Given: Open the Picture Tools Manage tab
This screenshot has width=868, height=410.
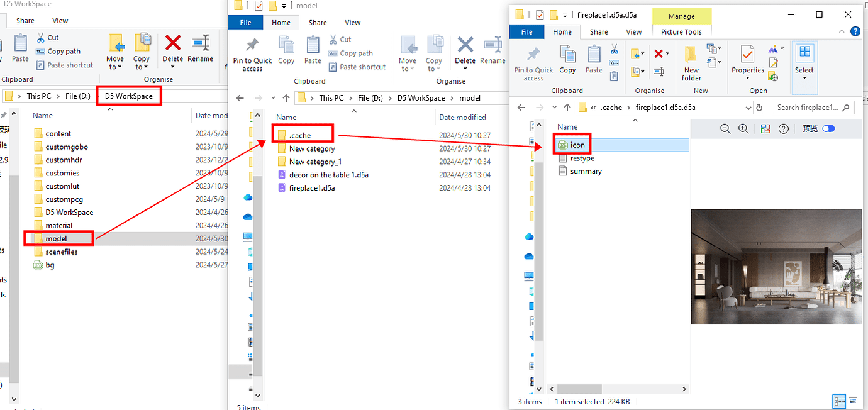Looking at the screenshot, I should tap(682, 16).
